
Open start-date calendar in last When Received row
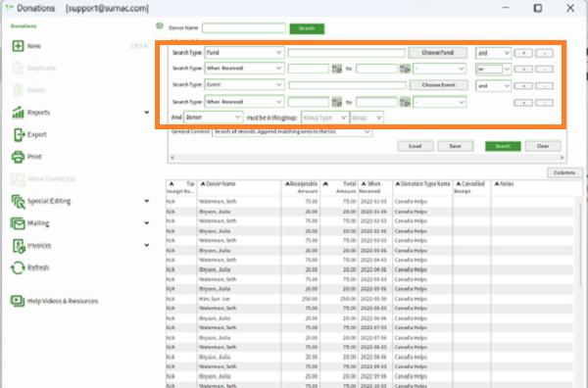point(337,102)
